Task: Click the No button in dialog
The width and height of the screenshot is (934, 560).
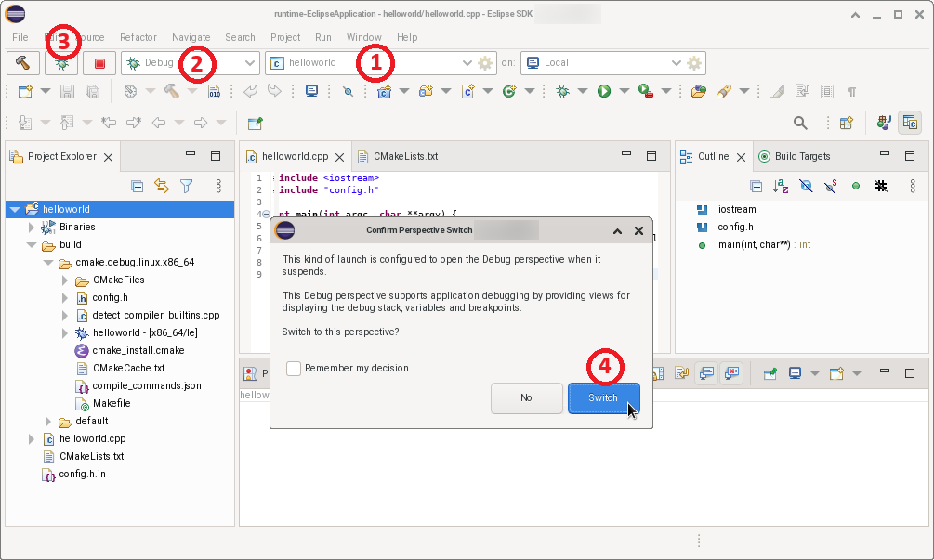Action: coord(527,397)
